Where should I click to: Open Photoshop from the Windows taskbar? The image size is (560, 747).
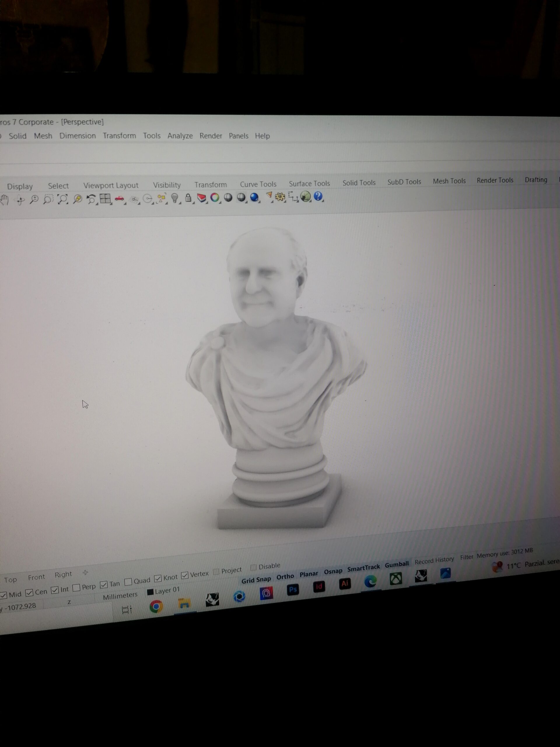click(293, 590)
